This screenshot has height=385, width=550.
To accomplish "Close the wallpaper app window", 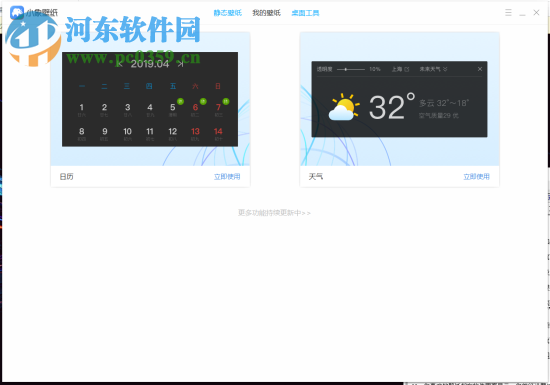I will click(x=536, y=13).
